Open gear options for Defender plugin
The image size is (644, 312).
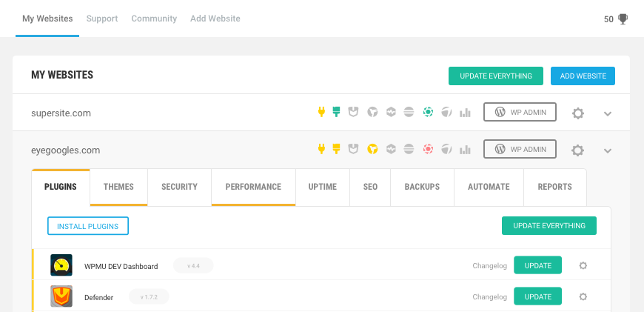pos(583,296)
